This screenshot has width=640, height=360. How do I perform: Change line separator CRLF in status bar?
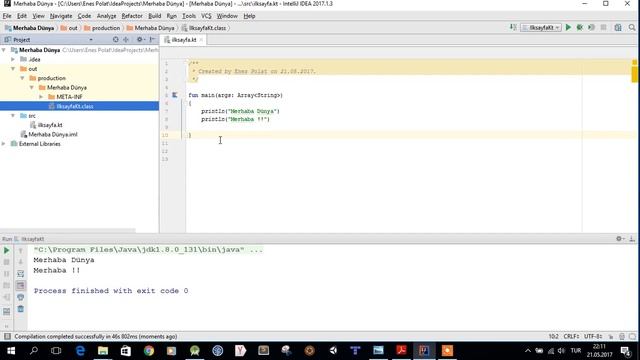pos(571,337)
